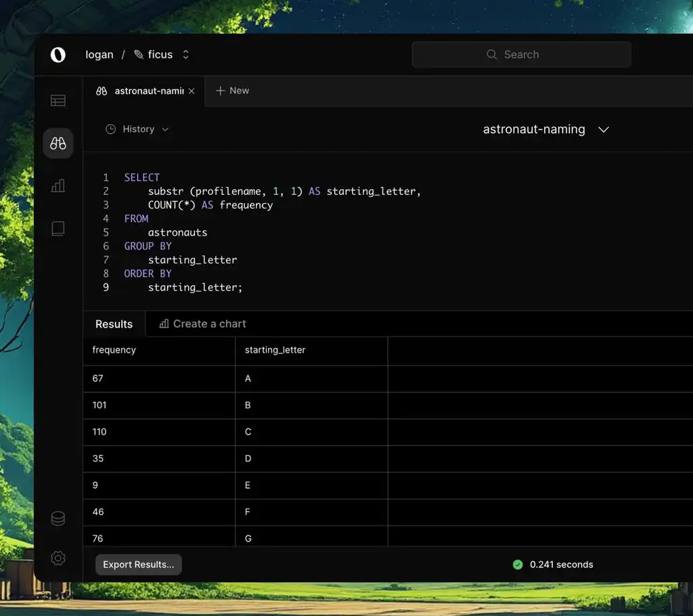The height and width of the screenshot is (616, 693).
Task: Click the starting_letter column header
Action: click(x=275, y=350)
